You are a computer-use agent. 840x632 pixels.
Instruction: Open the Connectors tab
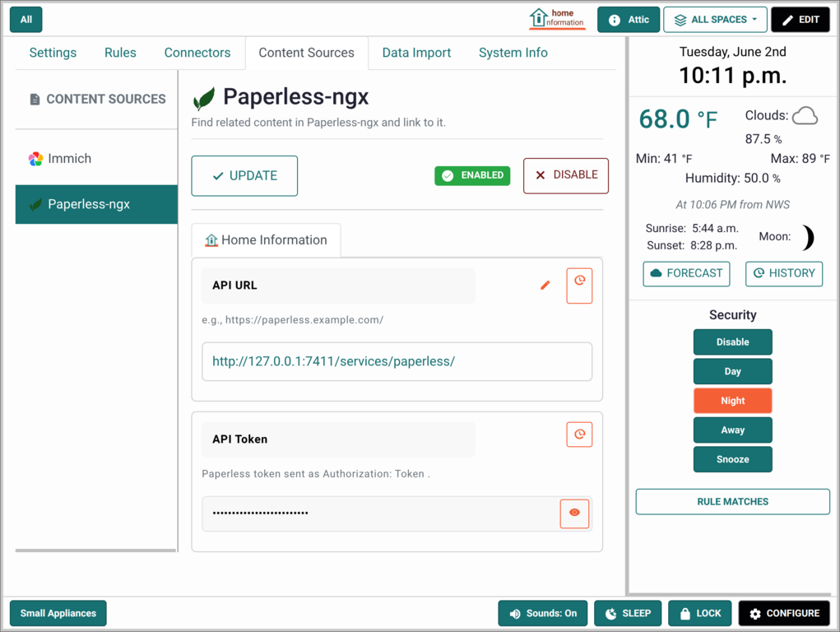[197, 53]
